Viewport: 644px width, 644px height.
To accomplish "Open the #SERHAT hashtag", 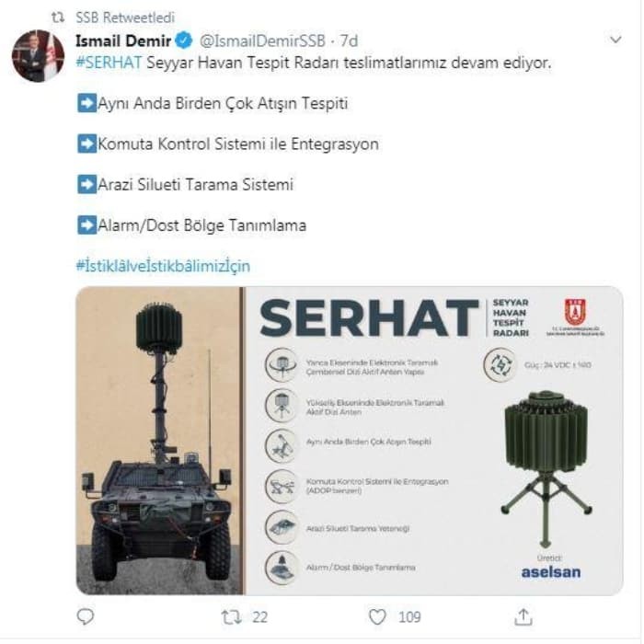I will tap(109, 63).
